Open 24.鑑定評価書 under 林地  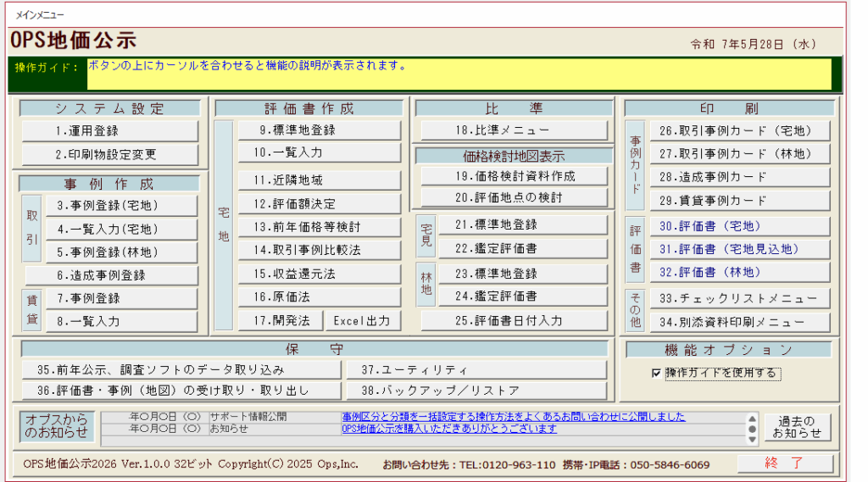[x=522, y=296]
